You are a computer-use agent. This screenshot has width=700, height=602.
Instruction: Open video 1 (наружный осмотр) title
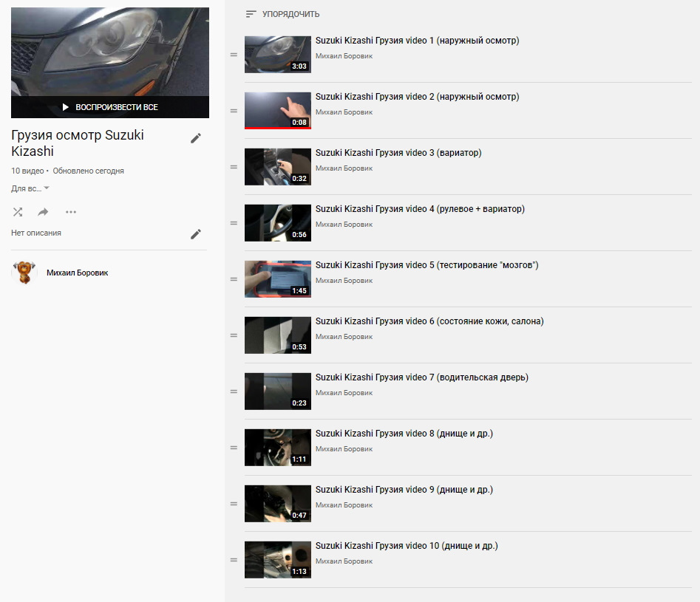coord(418,41)
